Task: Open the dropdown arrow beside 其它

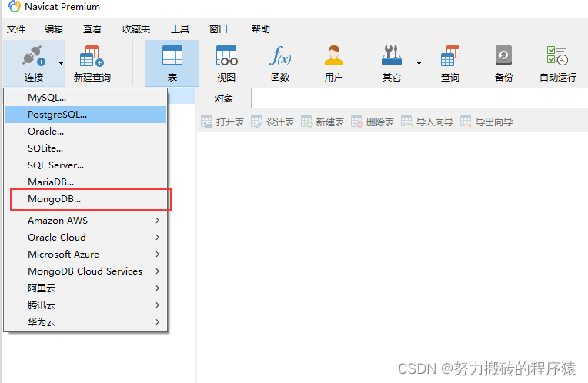Action: coord(419,63)
